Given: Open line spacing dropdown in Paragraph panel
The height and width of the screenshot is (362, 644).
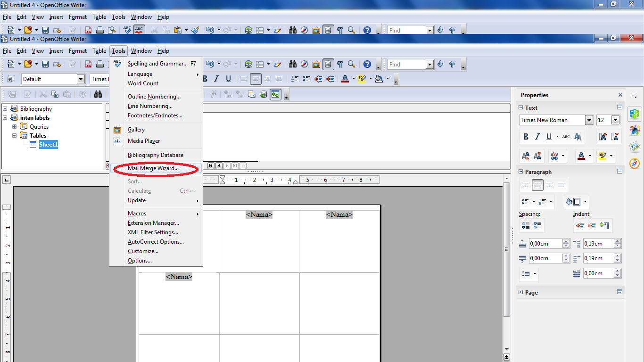Looking at the screenshot, I should click(536, 273).
